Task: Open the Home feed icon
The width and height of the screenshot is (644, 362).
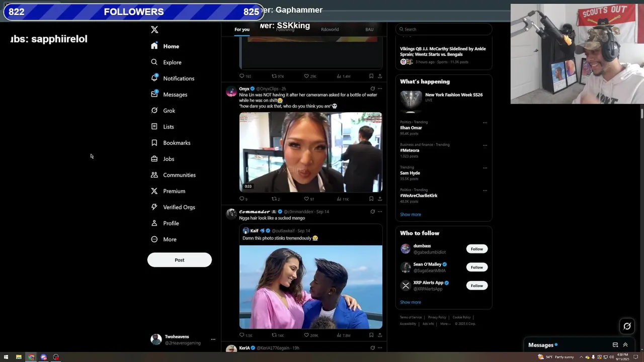Action: pos(154,46)
